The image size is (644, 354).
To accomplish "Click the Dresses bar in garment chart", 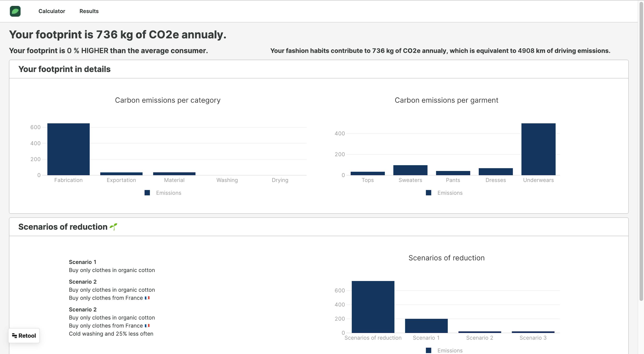I will [495, 172].
